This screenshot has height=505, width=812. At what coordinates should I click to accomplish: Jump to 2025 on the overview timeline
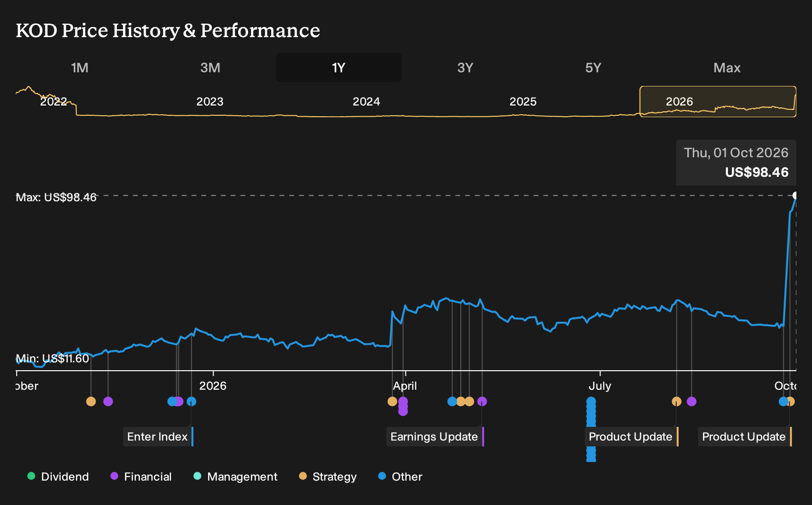(523, 102)
